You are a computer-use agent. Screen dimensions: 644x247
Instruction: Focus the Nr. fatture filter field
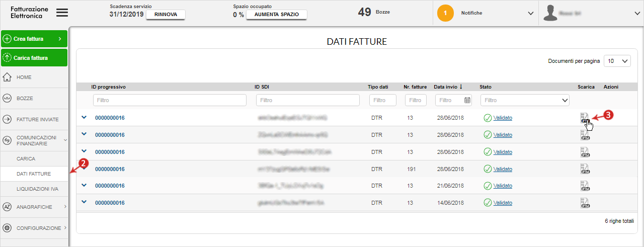click(x=416, y=100)
